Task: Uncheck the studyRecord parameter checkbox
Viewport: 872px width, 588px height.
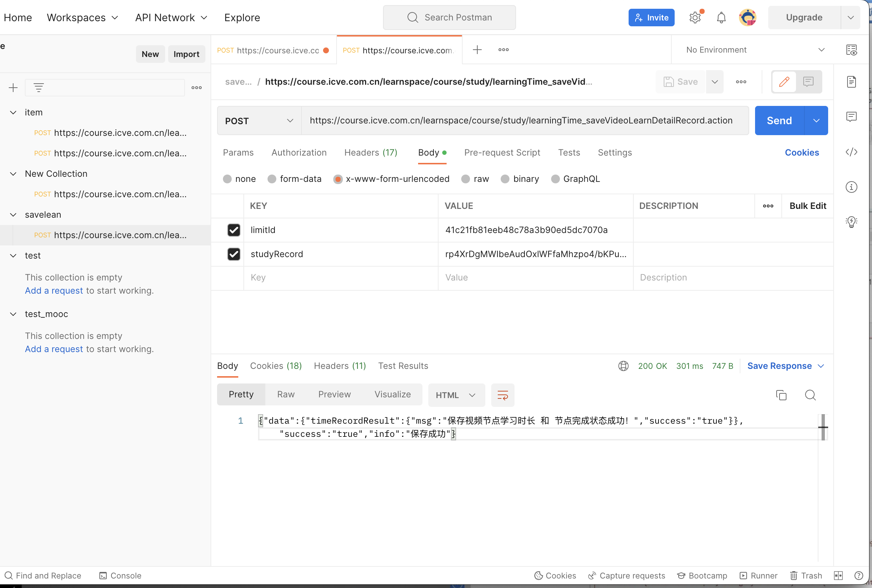Action: pyautogui.click(x=234, y=254)
